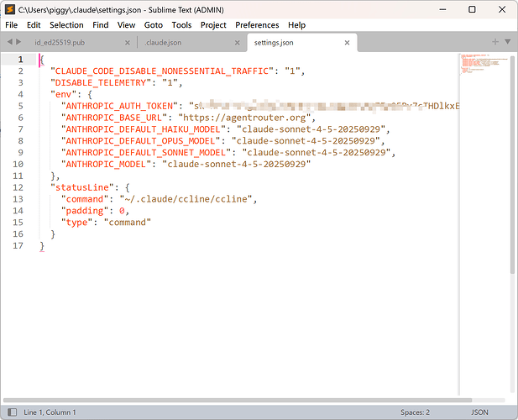Close the settings.json tab
The width and height of the screenshot is (518, 420).
pyautogui.click(x=347, y=43)
